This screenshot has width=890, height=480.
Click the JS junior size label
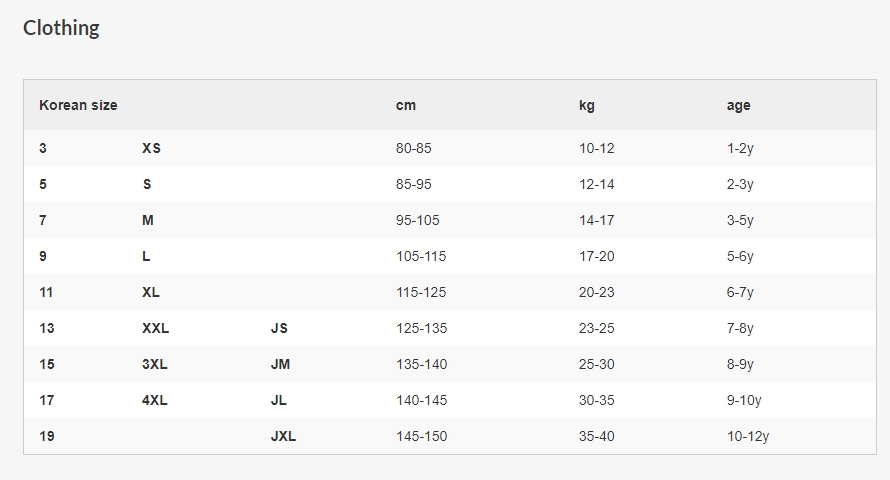[x=279, y=328]
